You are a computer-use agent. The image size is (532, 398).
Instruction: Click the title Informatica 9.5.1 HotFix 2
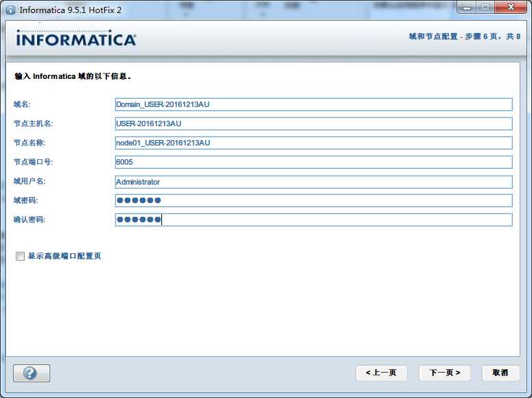click(71, 10)
